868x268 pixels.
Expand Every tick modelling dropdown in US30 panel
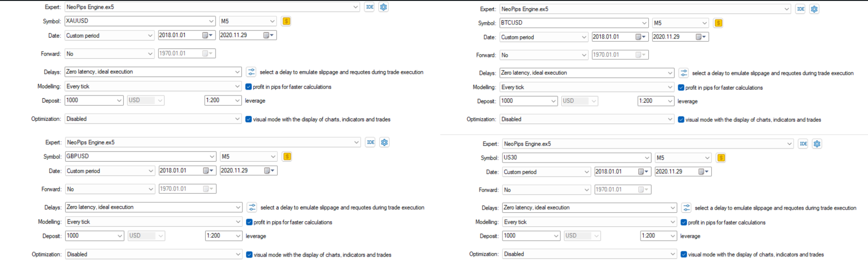[x=673, y=222]
